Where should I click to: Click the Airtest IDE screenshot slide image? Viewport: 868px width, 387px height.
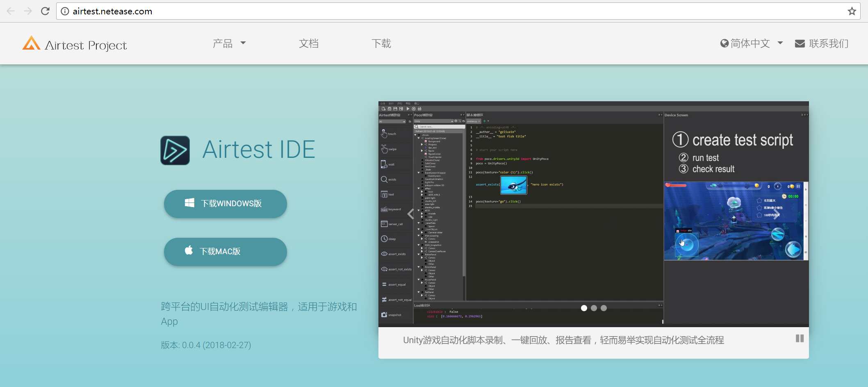tap(593, 214)
